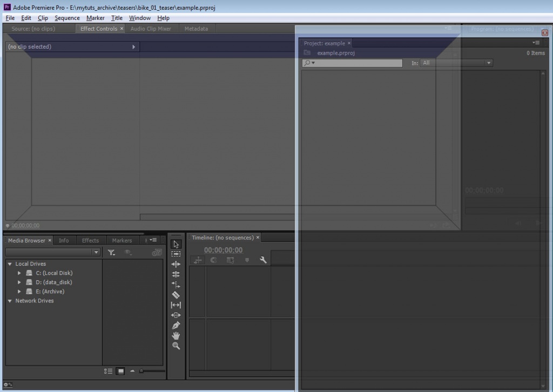This screenshot has width=553, height=392.
Task: Add a marker in Timeline
Action: (247, 260)
